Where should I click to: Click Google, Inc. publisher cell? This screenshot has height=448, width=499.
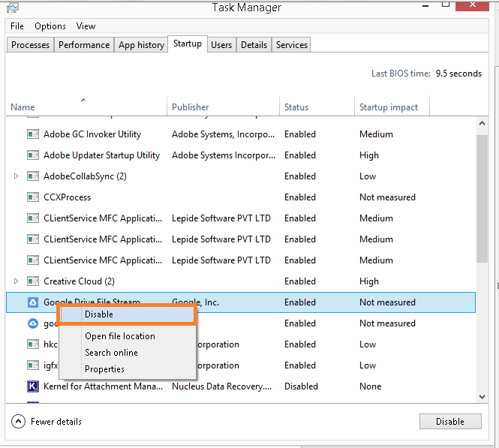point(195,302)
